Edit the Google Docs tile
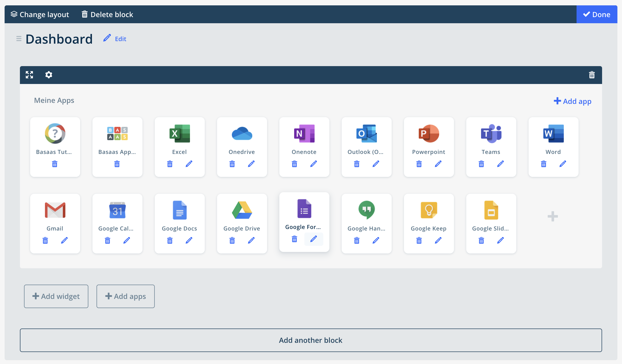The height and width of the screenshot is (364, 622). (189, 240)
